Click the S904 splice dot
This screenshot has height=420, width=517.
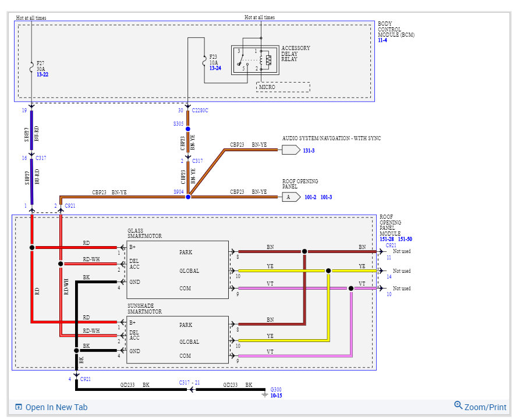[x=188, y=197]
